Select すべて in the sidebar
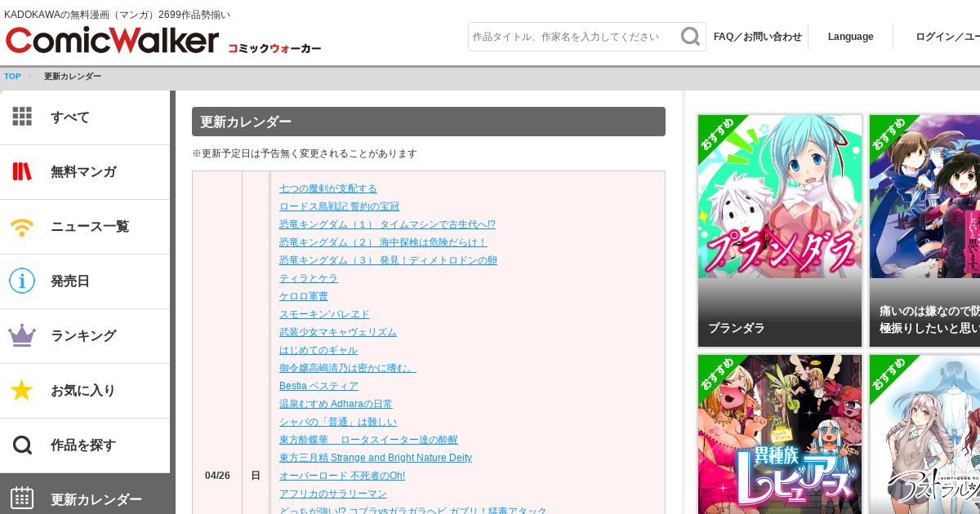 coord(85,117)
